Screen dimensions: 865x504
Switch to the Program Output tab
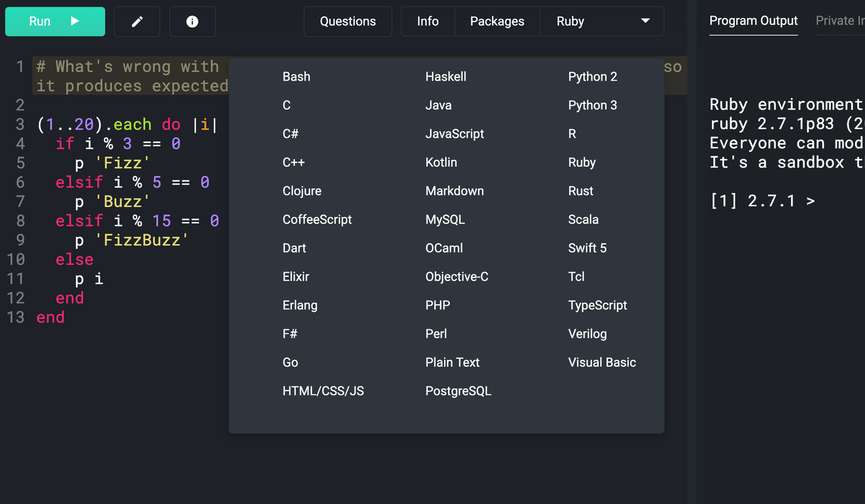coord(753,21)
